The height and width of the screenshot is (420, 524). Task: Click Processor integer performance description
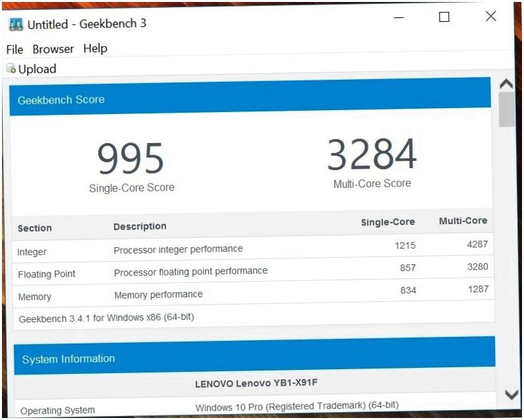178,249
